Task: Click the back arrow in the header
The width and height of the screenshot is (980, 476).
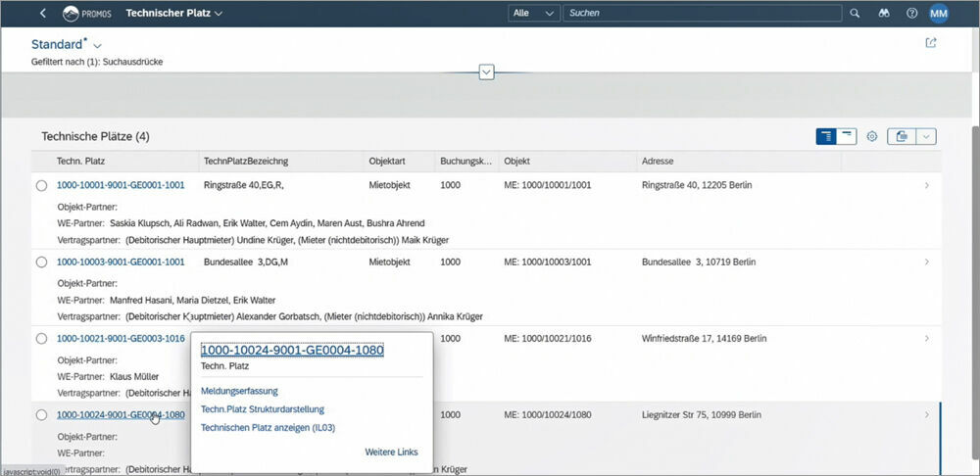Action: tap(43, 14)
